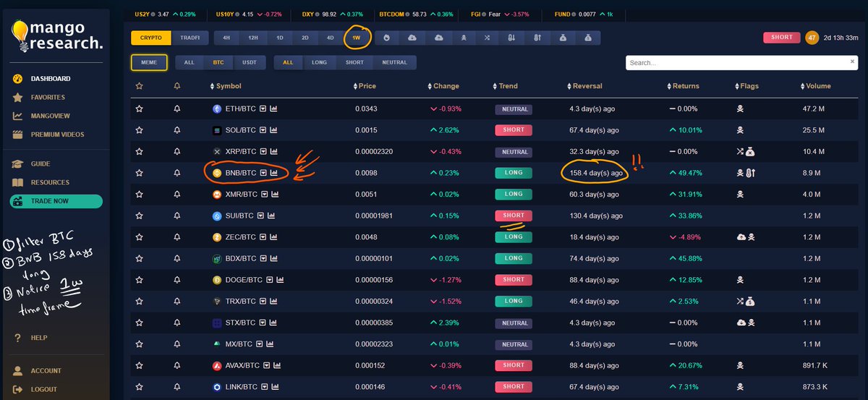Image resolution: width=868 pixels, height=400 pixels.
Task: Select the thermometer up-arrow filter
Action: click(x=537, y=38)
